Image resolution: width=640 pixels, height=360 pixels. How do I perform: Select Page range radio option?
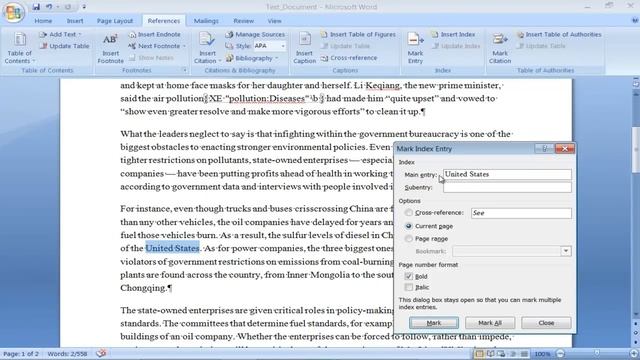(x=409, y=239)
